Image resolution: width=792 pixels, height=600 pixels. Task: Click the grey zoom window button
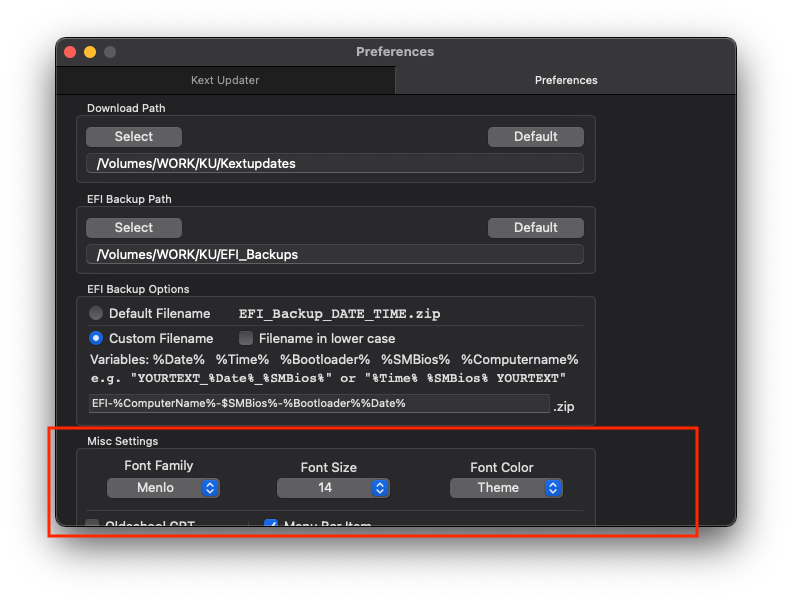click(110, 52)
